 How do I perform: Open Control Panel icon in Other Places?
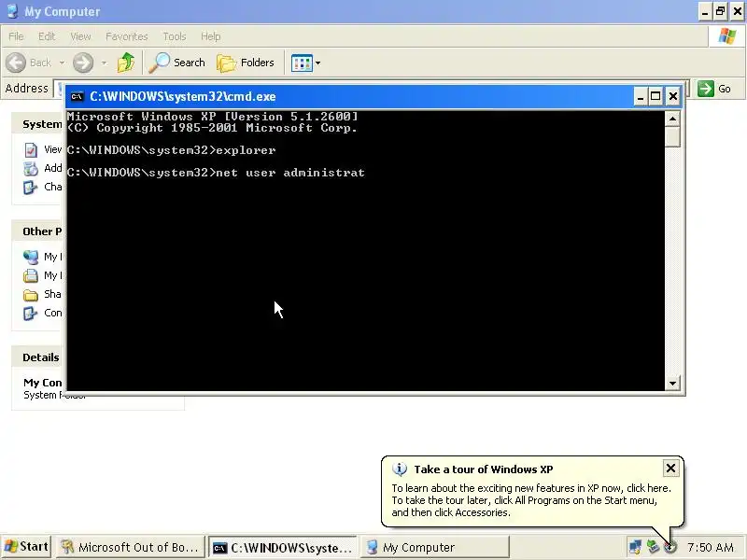point(31,314)
